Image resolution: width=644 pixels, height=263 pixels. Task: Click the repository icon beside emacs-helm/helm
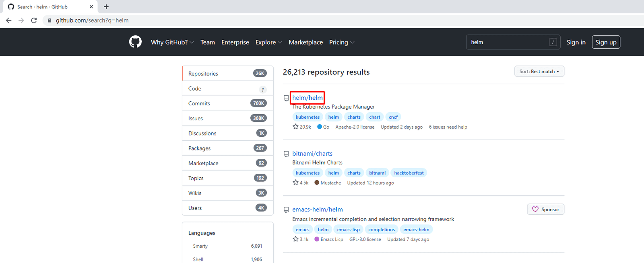[286, 210]
